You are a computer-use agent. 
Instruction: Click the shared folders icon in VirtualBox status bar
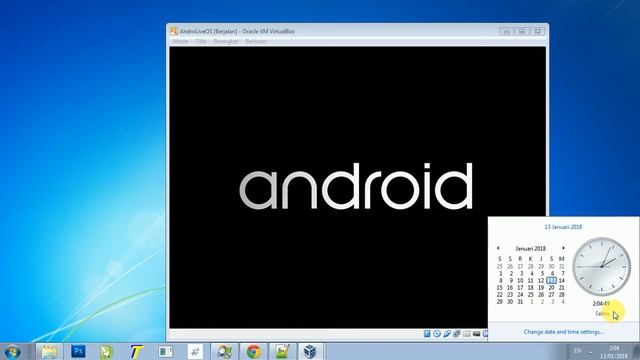coord(467,333)
